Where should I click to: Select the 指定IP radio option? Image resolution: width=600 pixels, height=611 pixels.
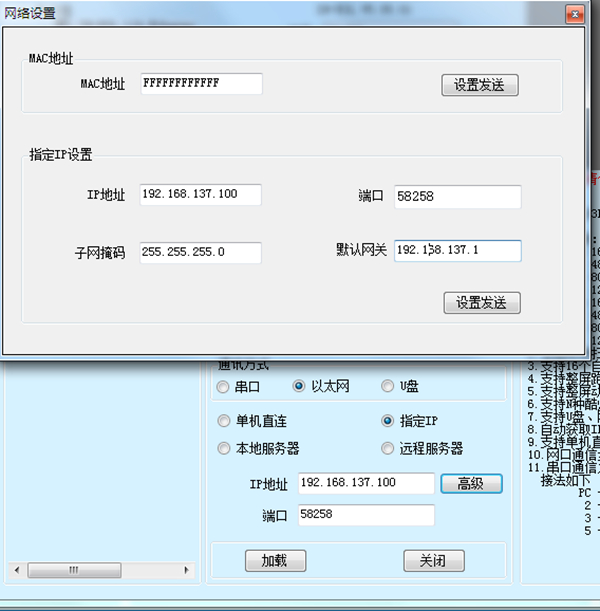[x=388, y=421]
